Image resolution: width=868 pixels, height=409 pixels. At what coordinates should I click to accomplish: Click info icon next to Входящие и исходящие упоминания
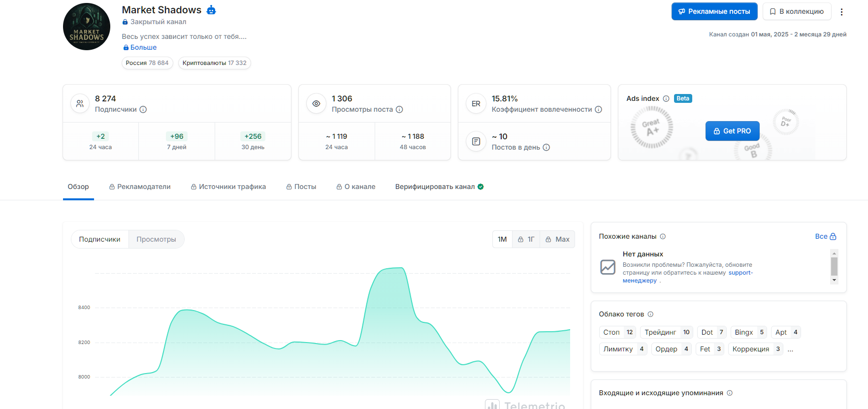[730, 393]
